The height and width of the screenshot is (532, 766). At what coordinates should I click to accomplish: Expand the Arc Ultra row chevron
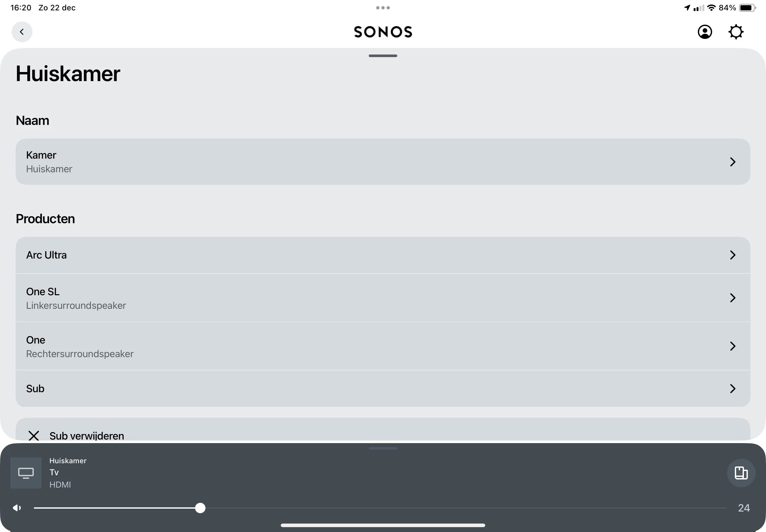(x=733, y=255)
